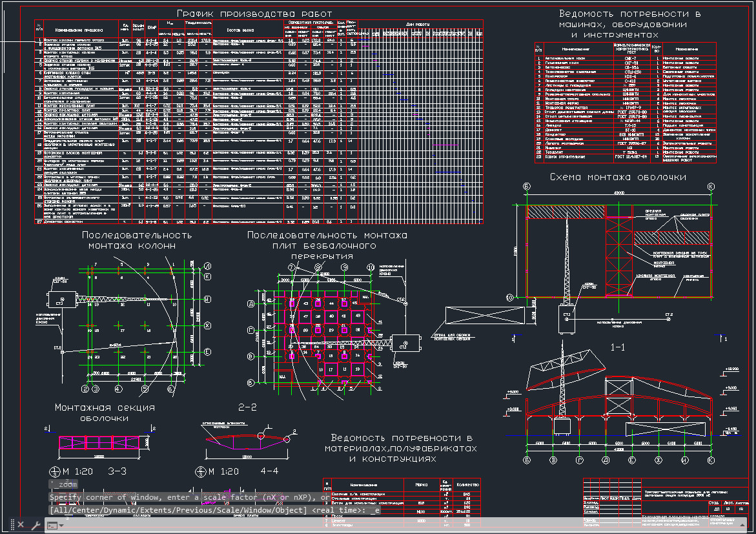Image resolution: width=756 pixels, height=534 pixels.
Task: Click the 2-2 section label
Action: point(248,407)
